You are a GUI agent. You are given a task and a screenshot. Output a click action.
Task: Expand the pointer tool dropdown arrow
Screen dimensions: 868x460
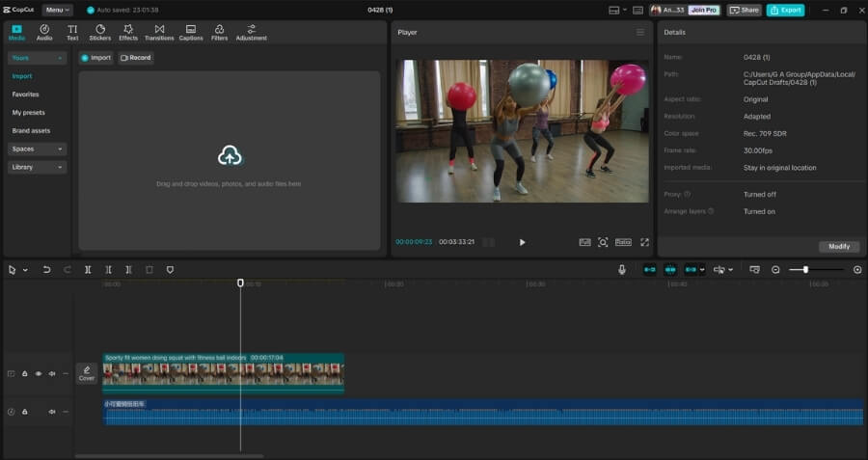pyautogui.click(x=25, y=270)
